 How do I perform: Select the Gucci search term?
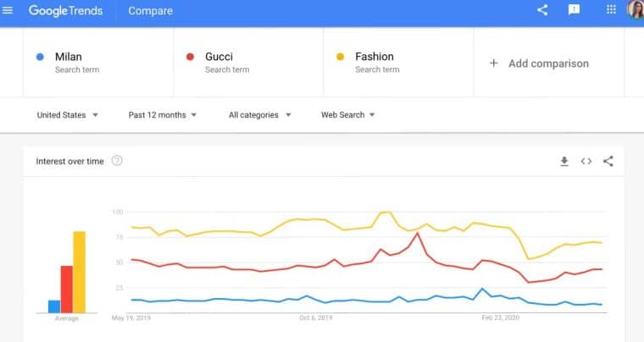(x=219, y=57)
